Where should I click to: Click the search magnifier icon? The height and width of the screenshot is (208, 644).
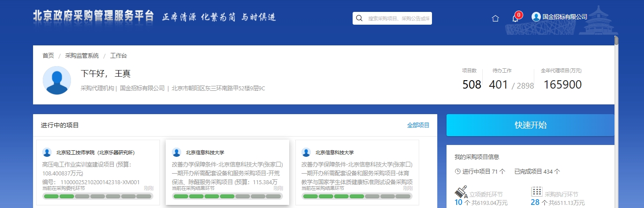coord(359,18)
